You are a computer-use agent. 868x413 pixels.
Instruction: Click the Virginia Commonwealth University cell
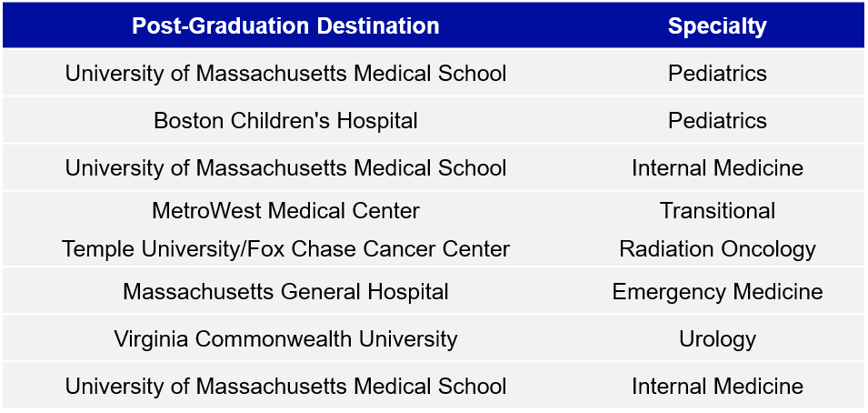tap(285, 339)
